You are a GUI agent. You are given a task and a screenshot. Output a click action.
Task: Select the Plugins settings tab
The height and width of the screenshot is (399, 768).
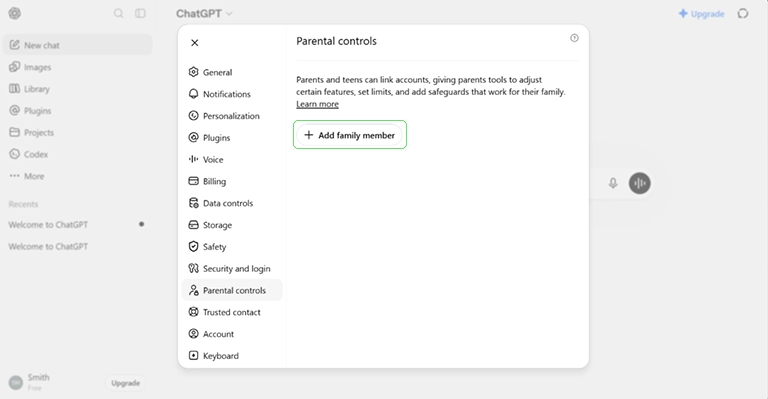(x=232, y=138)
